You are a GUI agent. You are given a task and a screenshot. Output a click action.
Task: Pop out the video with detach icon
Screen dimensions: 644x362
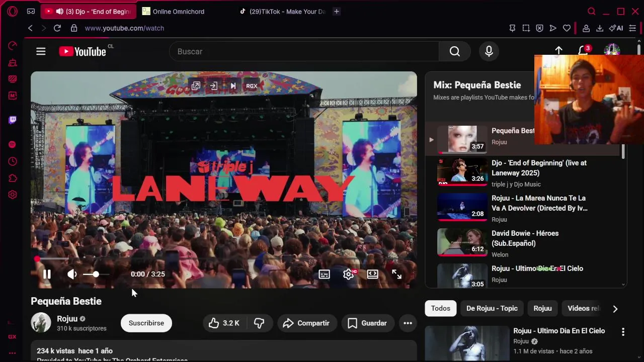(196, 86)
